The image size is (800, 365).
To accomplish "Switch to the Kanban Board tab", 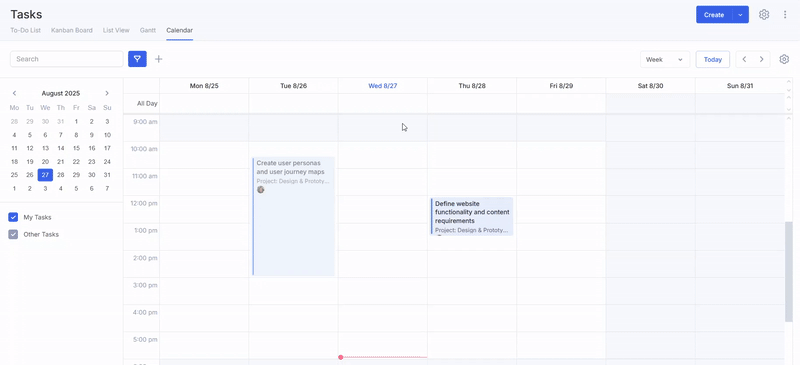I will 72,30.
